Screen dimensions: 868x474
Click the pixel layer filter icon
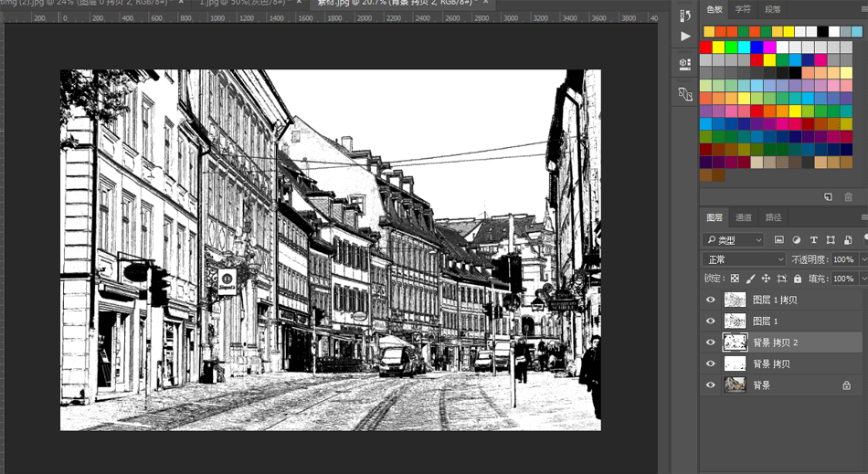778,240
